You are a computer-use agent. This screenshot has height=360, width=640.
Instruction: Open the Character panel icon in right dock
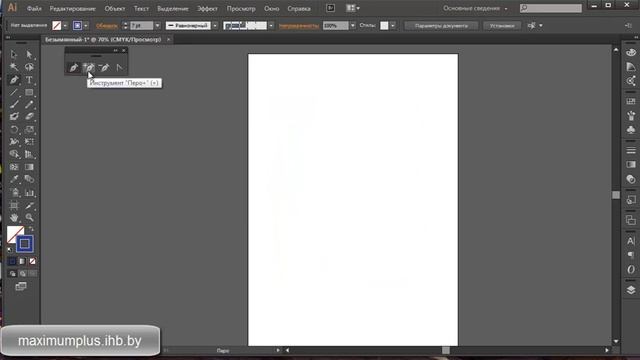631,241
